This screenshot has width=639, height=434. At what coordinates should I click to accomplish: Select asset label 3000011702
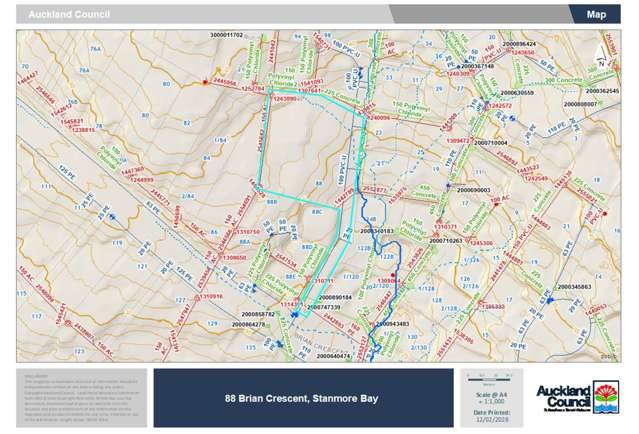227,35
